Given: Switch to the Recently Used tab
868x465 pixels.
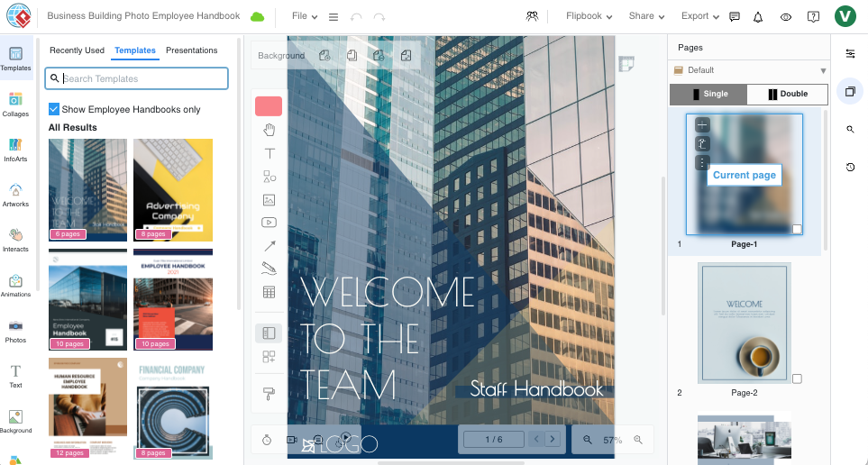Looking at the screenshot, I should click(x=77, y=50).
